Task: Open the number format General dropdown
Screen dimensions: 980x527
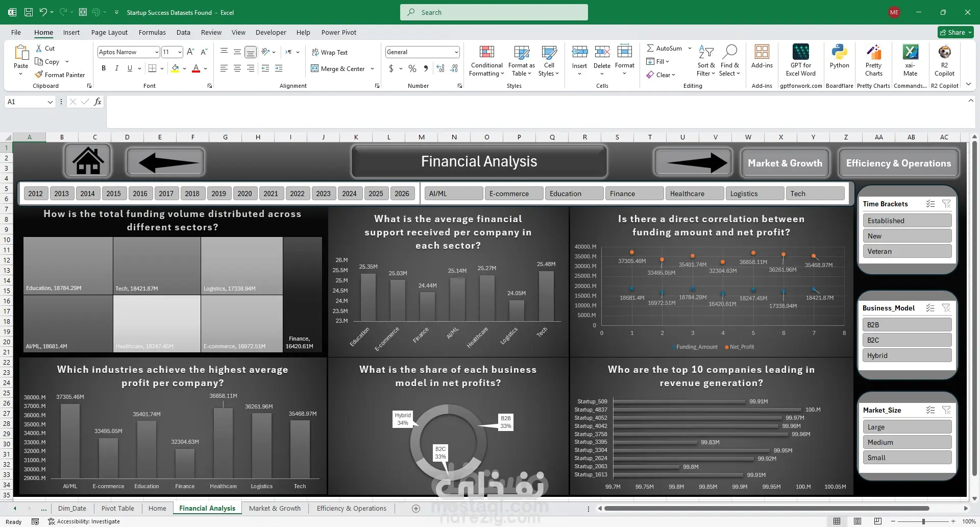Action: (456, 52)
